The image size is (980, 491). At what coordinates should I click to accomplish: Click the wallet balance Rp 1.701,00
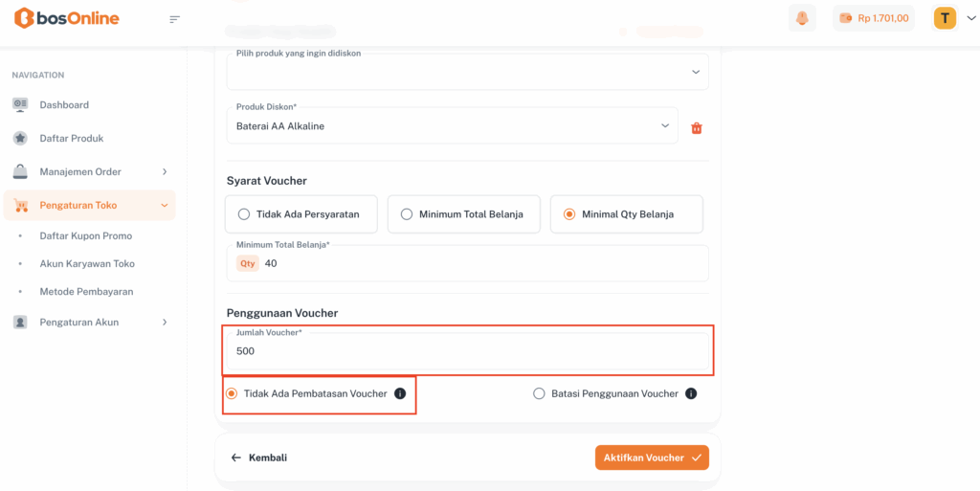(874, 18)
